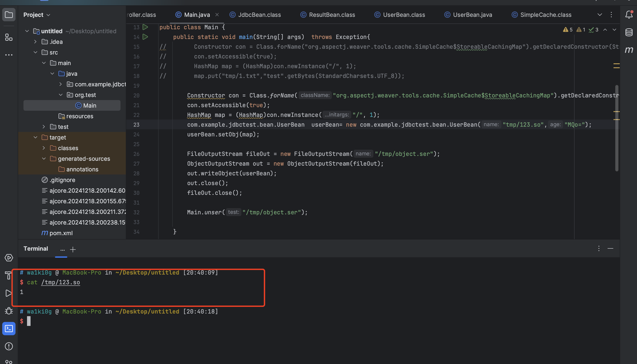The height and width of the screenshot is (364, 637).
Task: Open the Structure tool window icon
Action: [x=9, y=37]
